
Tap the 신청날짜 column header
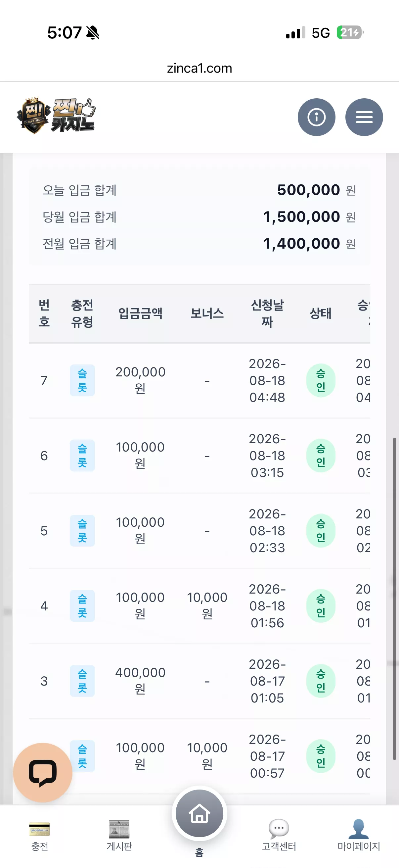[x=267, y=313]
